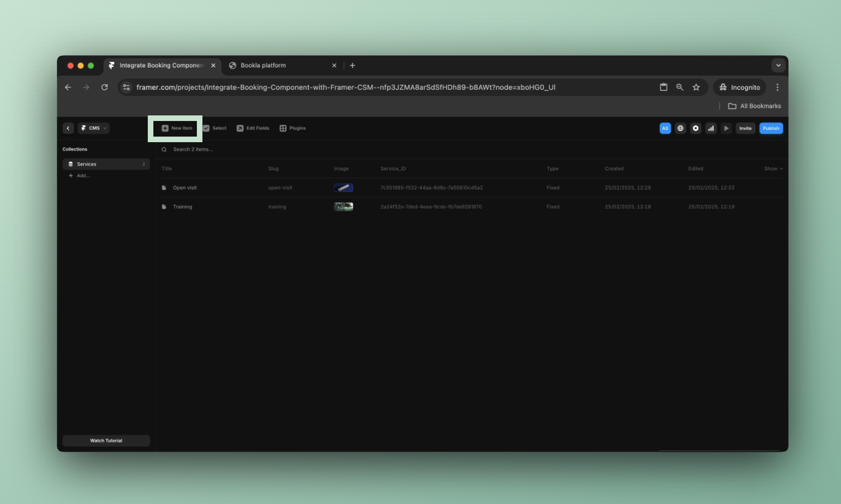Switch to the Bookla platform tab

(x=282, y=65)
